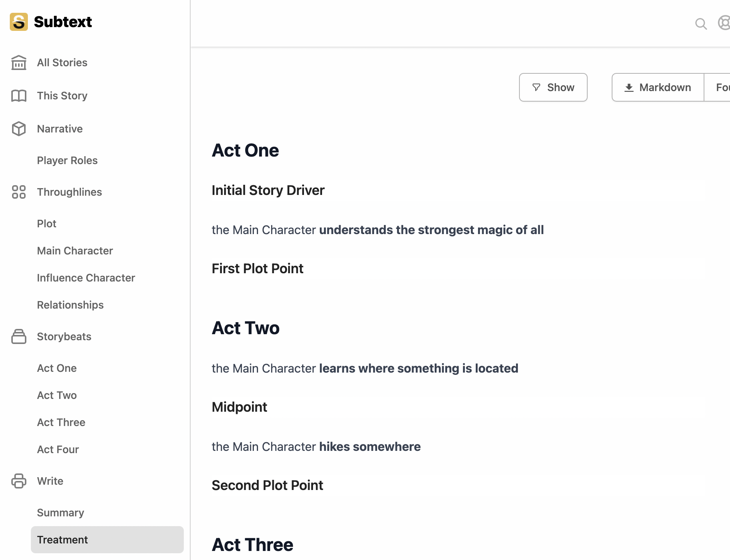The image size is (730, 560).
Task: Click the Write printer icon
Action: [x=19, y=481]
